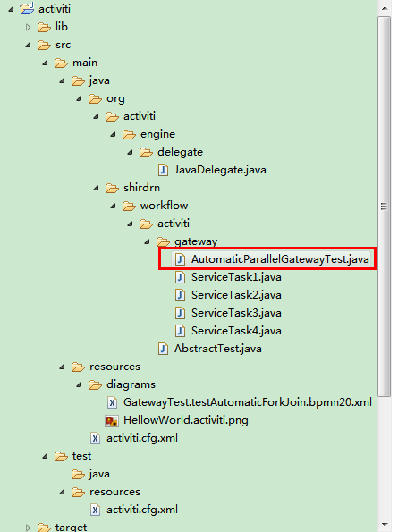Collapse the org package node

79,99
